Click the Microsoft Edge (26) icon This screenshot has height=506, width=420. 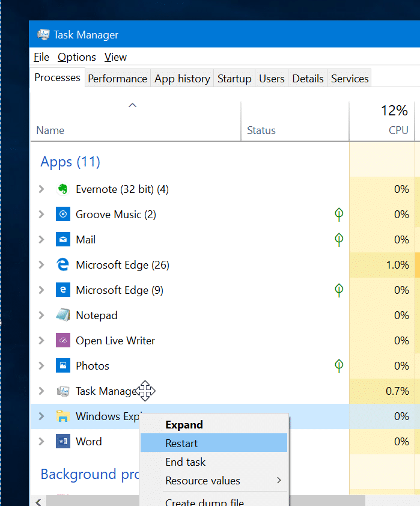tap(63, 264)
